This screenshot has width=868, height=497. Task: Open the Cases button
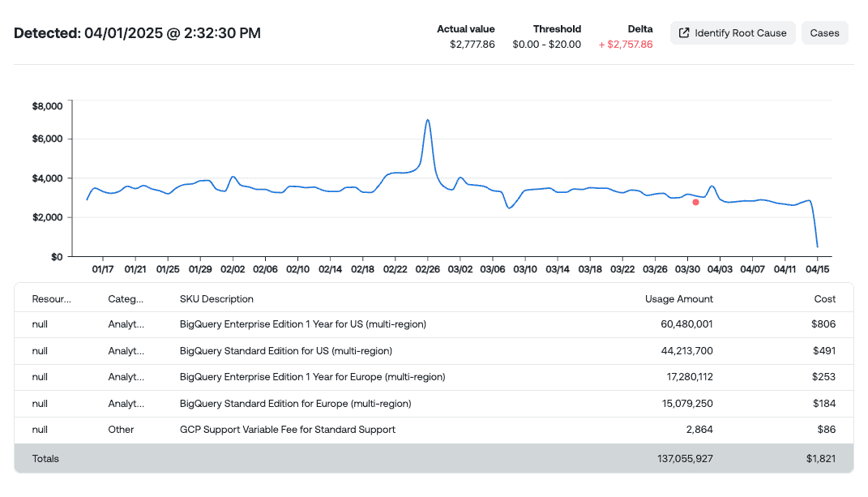click(824, 32)
